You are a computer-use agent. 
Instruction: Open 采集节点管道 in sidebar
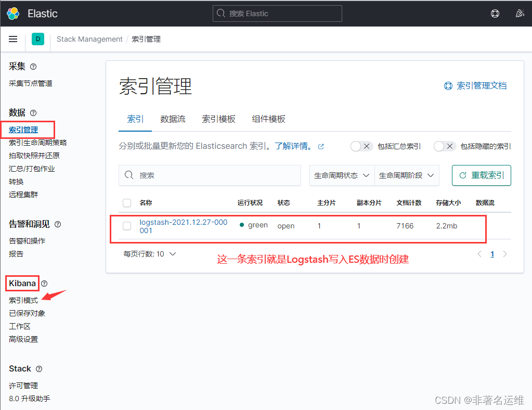tap(31, 83)
